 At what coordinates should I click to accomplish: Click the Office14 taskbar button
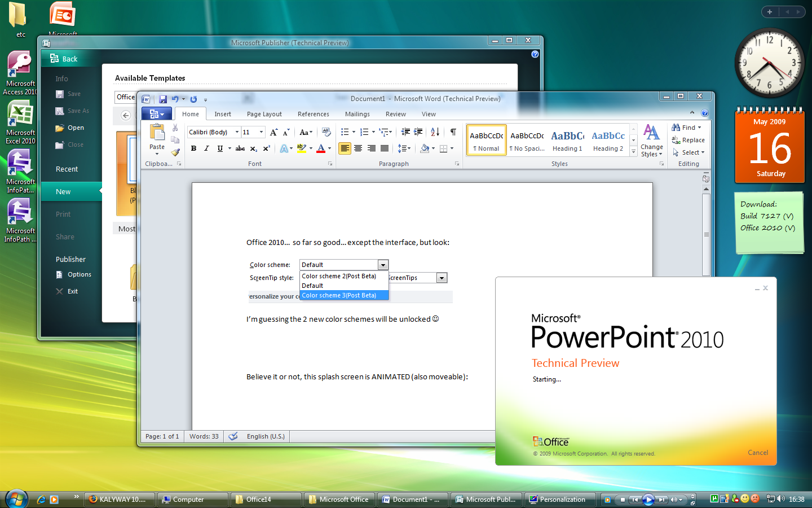click(x=265, y=500)
